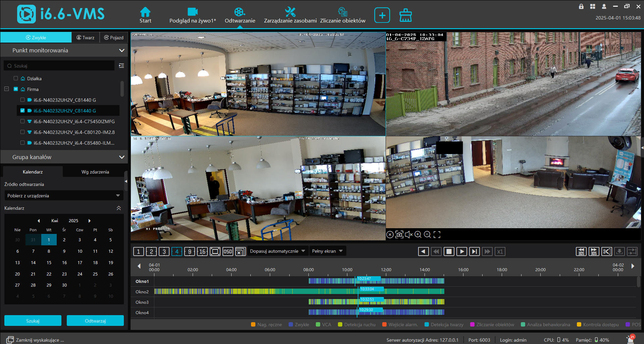Screen dimensions: 644x344
Task: Switch to the 9-window layout
Action: (x=190, y=251)
